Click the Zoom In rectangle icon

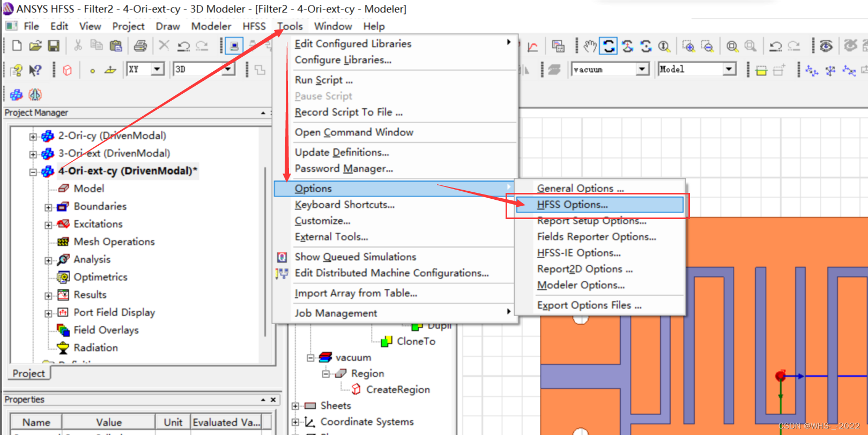pyautogui.click(x=689, y=46)
